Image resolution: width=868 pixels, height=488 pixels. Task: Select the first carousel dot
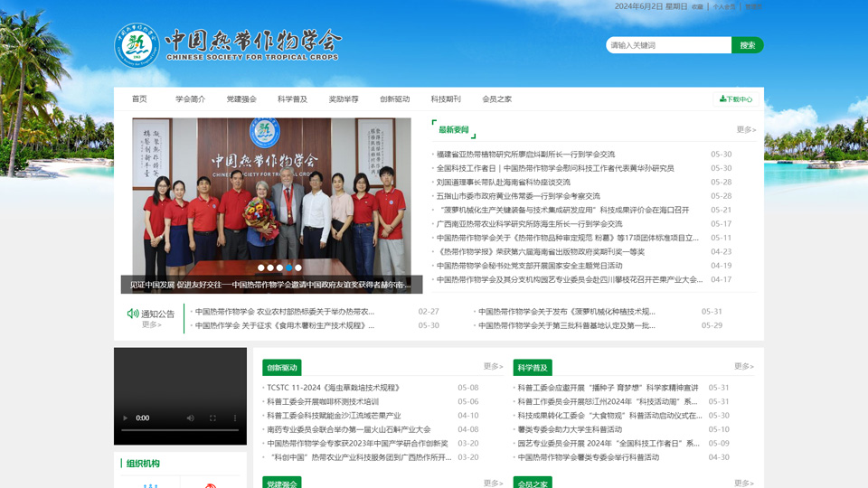coord(260,267)
